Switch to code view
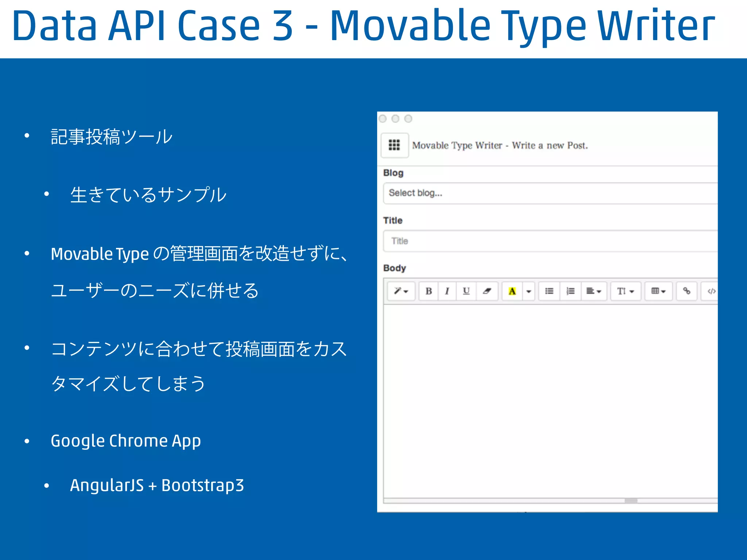This screenshot has width=747, height=560. click(x=711, y=291)
